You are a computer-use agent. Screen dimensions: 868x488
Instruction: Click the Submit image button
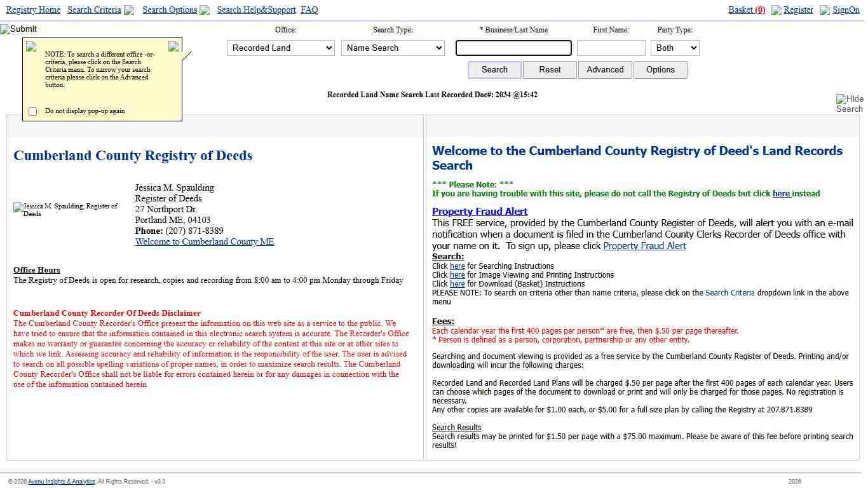[18, 29]
